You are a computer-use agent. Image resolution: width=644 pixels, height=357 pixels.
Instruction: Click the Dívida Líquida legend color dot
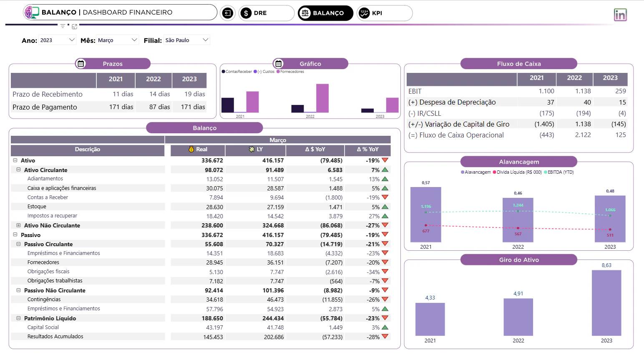[x=495, y=172]
